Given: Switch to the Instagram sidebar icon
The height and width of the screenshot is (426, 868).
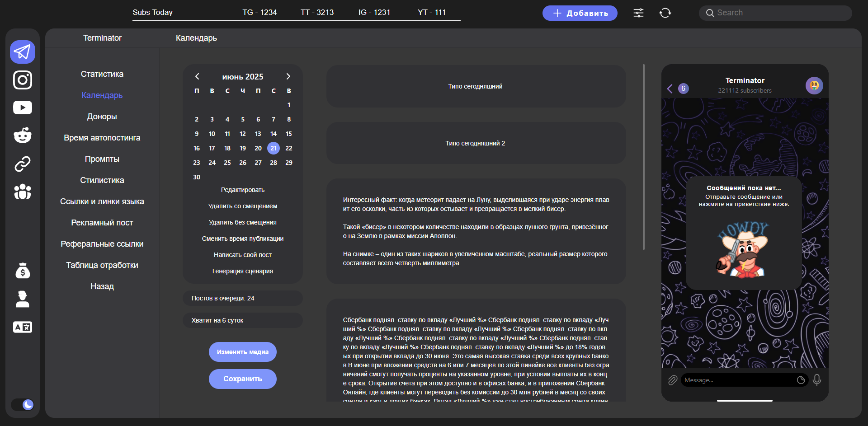Looking at the screenshot, I should pyautogui.click(x=23, y=80).
